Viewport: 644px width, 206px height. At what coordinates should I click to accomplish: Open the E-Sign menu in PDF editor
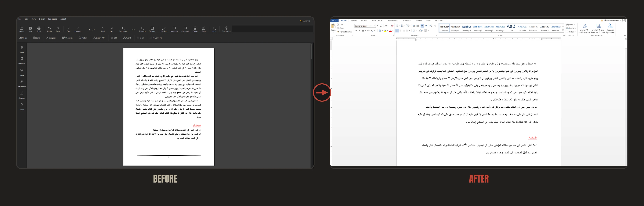tap(42, 19)
